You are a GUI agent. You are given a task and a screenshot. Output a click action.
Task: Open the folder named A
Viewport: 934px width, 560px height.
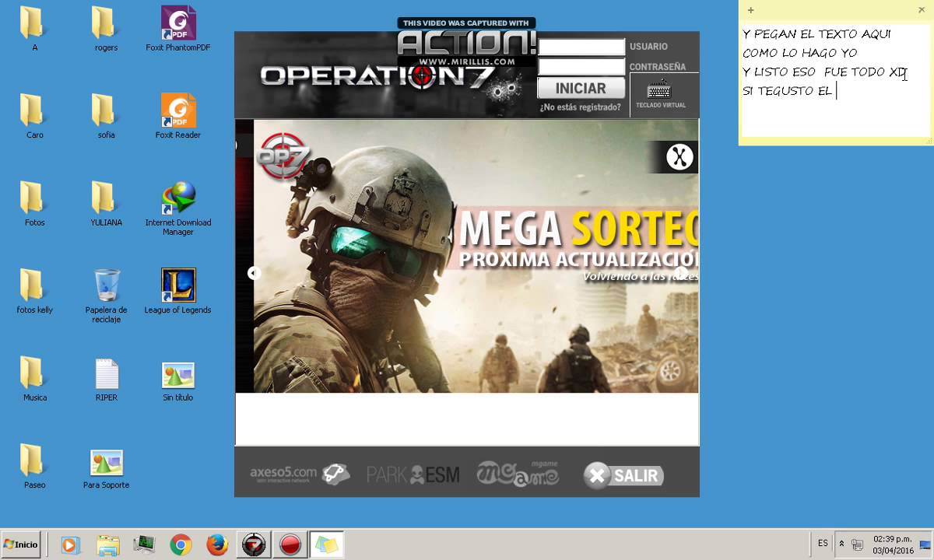[x=34, y=30]
